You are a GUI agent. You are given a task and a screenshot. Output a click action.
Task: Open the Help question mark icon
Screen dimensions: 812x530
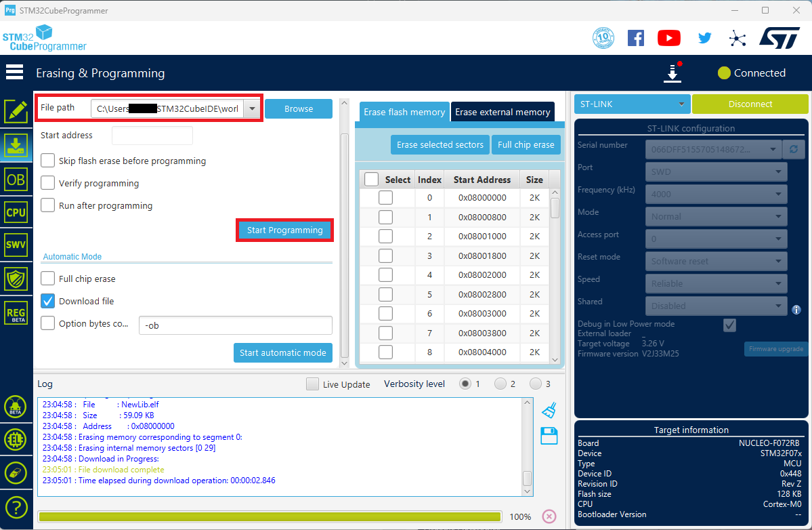point(16,508)
